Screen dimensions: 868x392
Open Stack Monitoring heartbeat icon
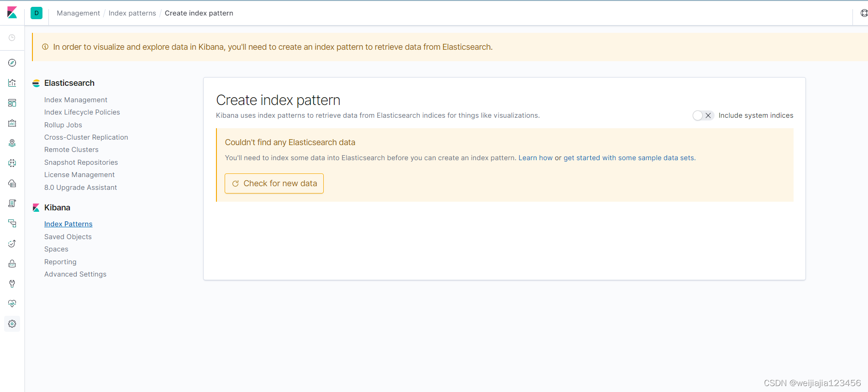click(12, 304)
